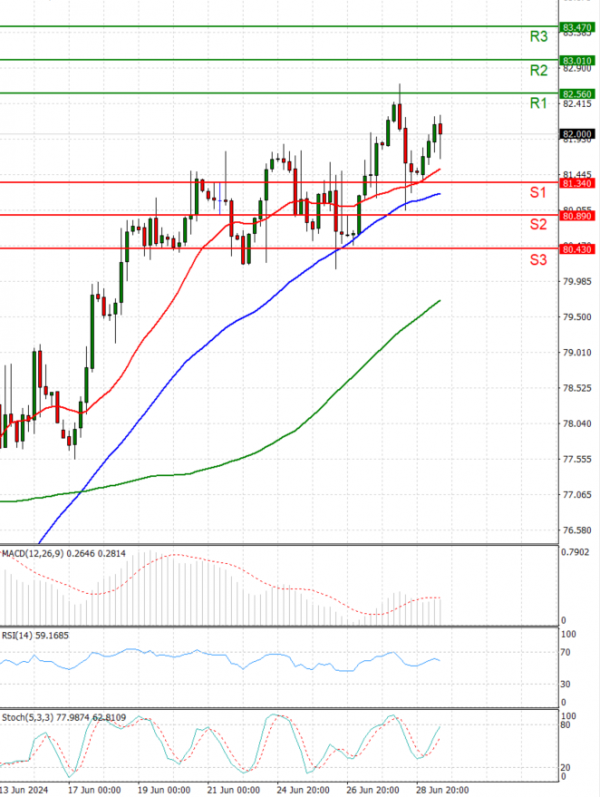The width and height of the screenshot is (600, 797).
Task: Click the 21 Jun 00:00 date label
Action: tap(233, 789)
